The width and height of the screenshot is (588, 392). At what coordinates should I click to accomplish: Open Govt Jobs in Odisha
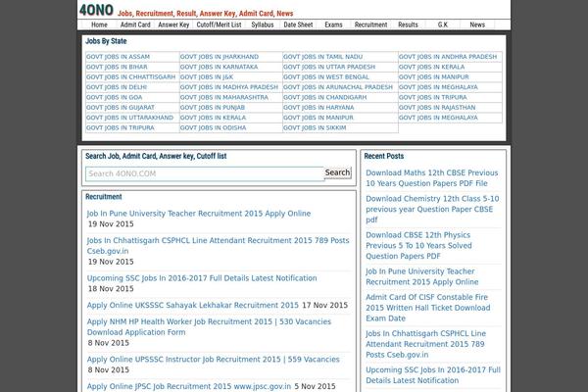click(214, 127)
